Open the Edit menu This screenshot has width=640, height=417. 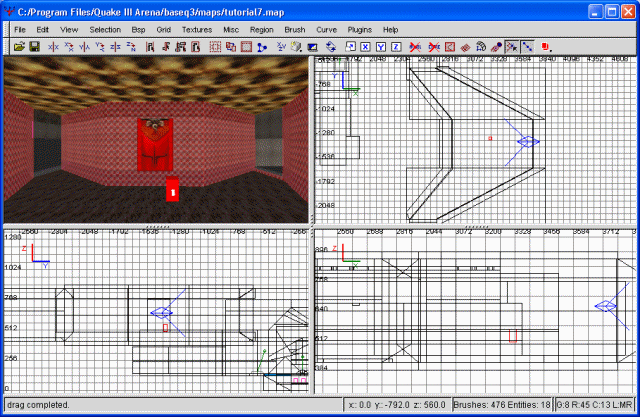coord(42,30)
